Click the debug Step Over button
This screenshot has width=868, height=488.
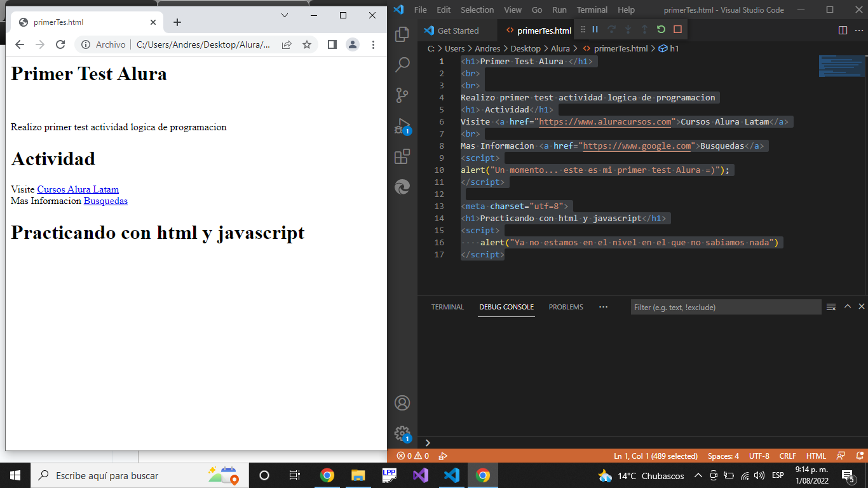point(612,29)
